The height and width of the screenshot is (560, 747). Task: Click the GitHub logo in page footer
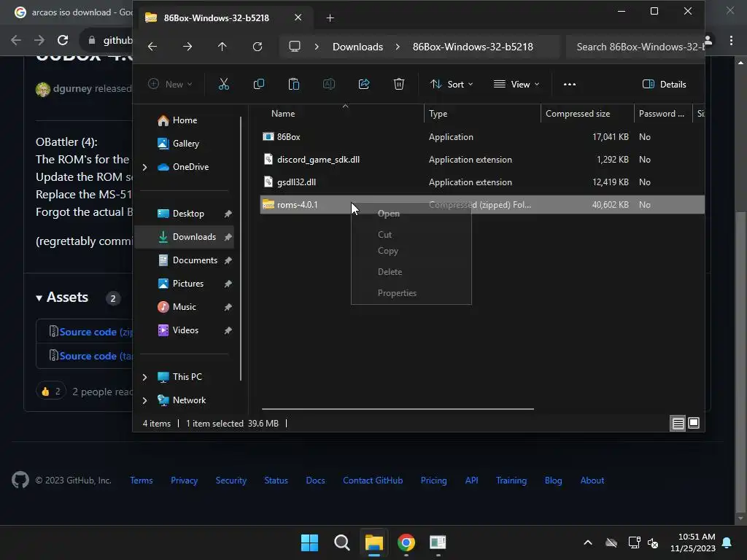click(x=20, y=480)
